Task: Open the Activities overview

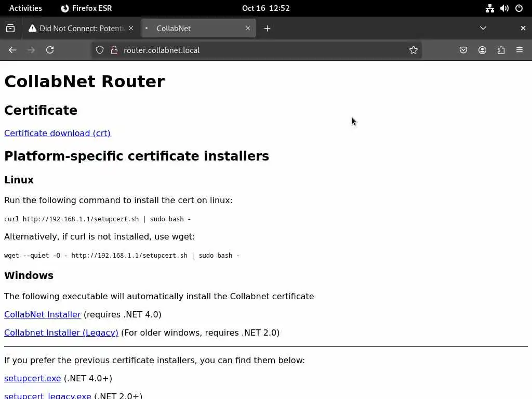Action: 25,8
